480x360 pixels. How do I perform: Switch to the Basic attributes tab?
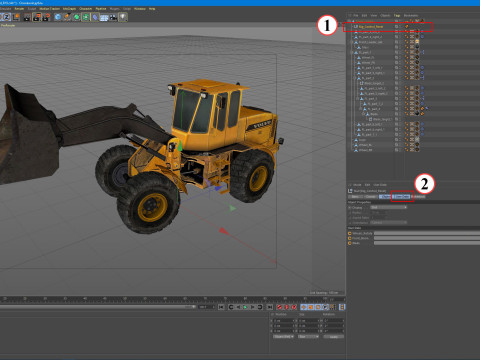pos(355,197)
